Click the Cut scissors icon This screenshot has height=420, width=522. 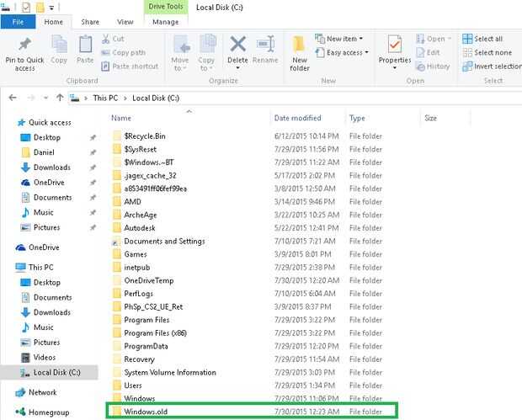click(x=105, y=39)
